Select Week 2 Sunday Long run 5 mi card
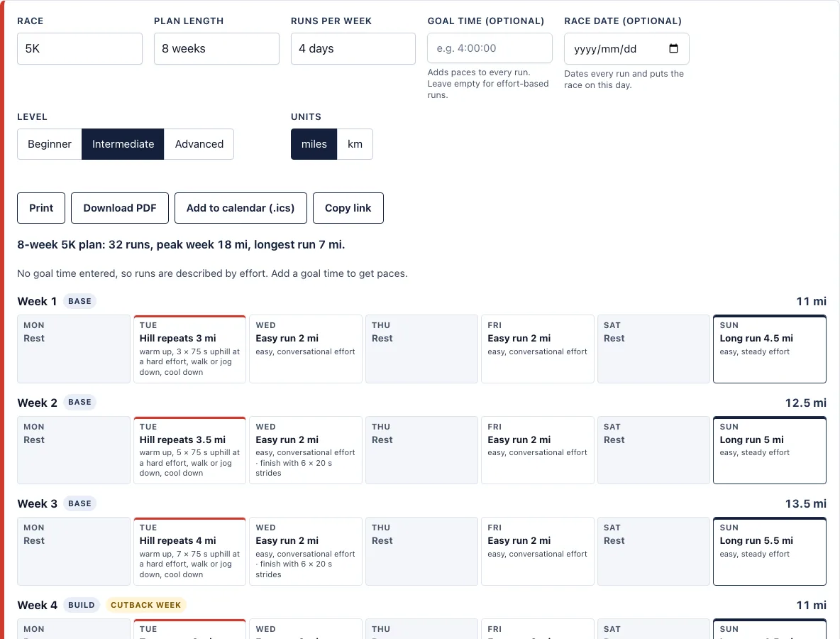 coord(769,450)
